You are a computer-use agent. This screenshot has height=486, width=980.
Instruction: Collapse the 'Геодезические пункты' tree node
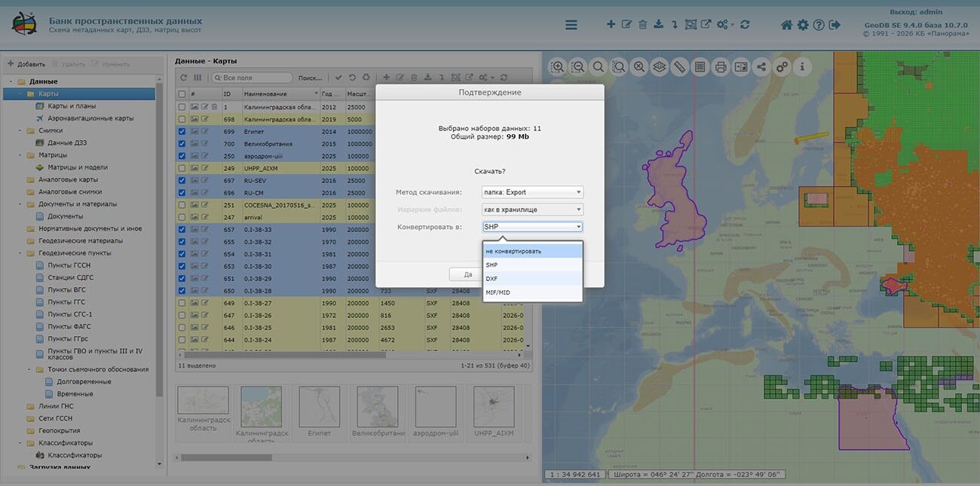pos(21,253)
